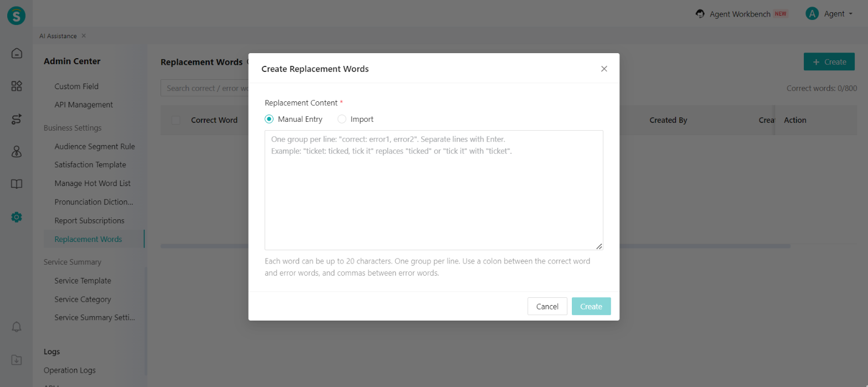Close the AI Assistance tab
This screenshot has height=387, width=868.
[x=84, y=35]
